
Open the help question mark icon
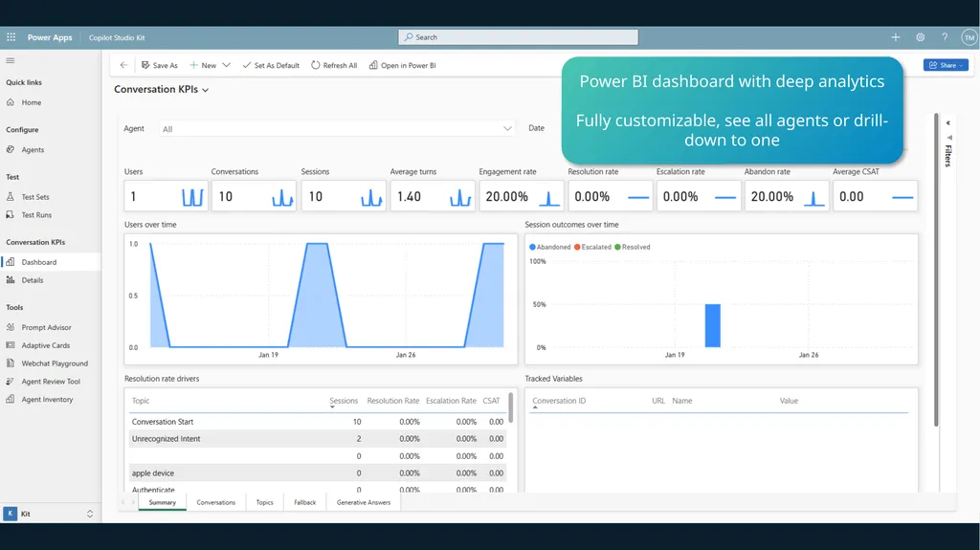click(x=945, y=37)
